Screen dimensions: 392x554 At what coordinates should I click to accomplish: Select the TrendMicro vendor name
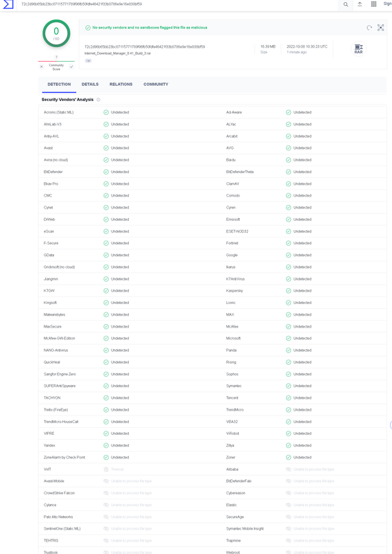(x=235, y=410)
